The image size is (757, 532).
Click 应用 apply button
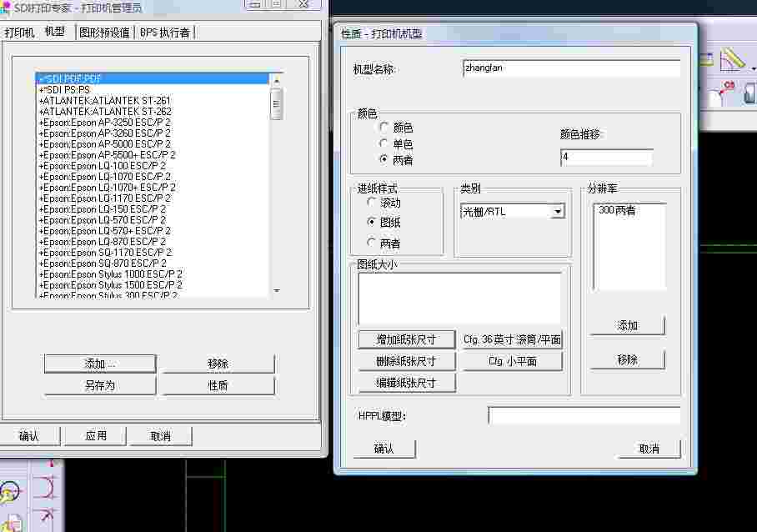tap(96, 436)
